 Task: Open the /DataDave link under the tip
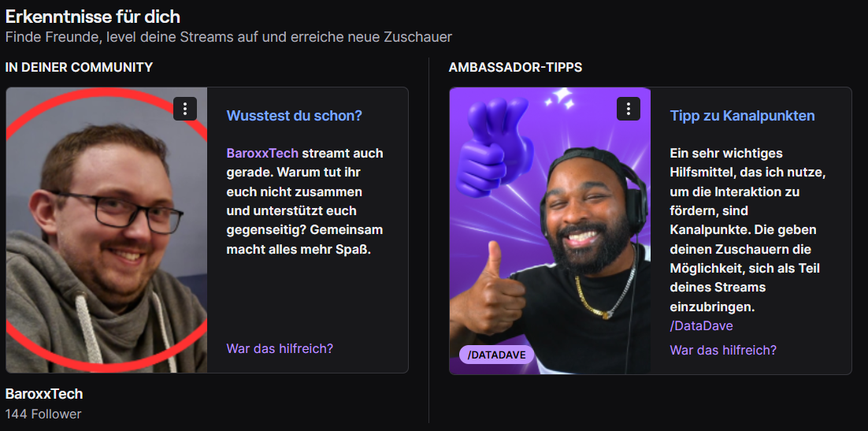[701, 325]
